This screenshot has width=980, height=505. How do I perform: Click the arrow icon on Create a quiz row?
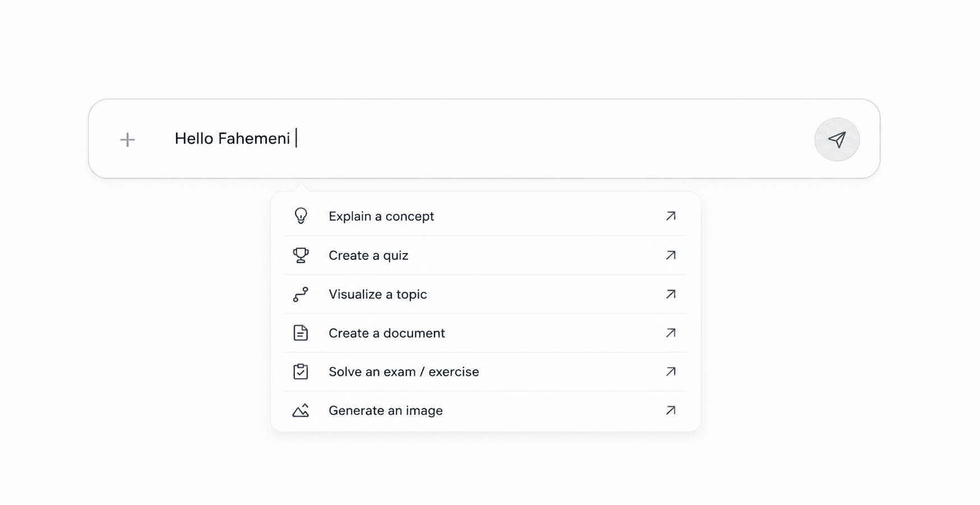tap(671, 255)
